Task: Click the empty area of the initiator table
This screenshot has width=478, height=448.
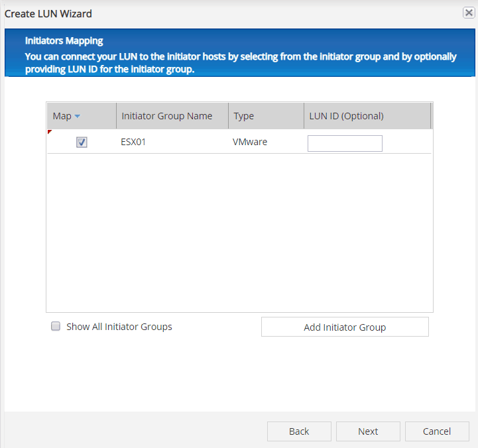Action: [239, 232]
